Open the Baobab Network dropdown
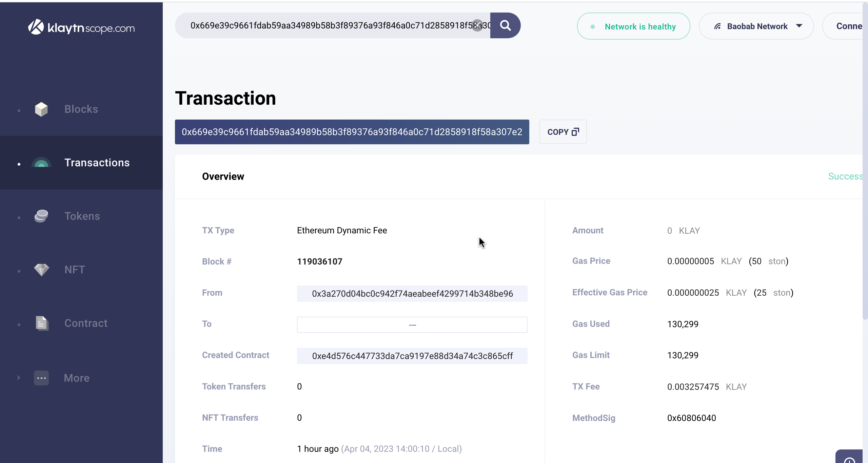The height and width of the screenshot is (463, 868). [x=756, y=26]
